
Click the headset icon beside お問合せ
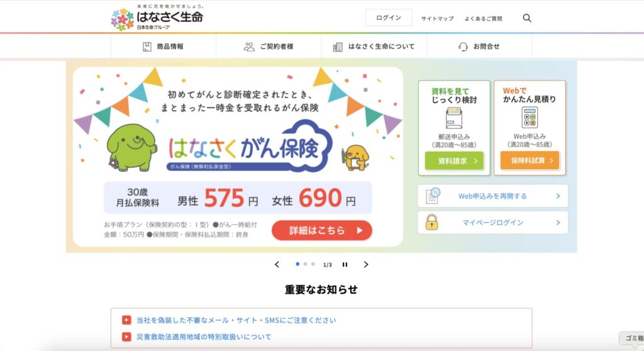tap(463, 47)
